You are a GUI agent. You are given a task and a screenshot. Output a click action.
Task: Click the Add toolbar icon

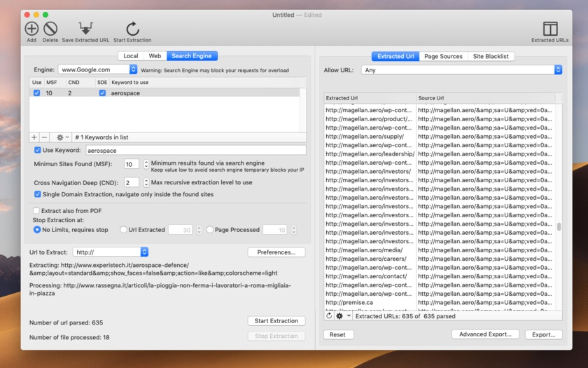(31, 29)
